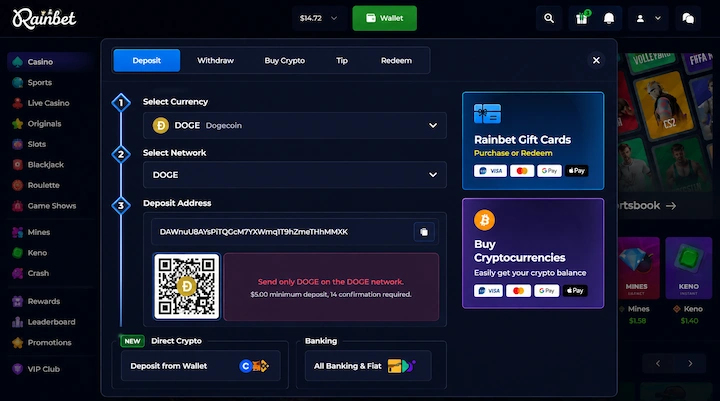Close the deposit dialog

coord(596,61)
